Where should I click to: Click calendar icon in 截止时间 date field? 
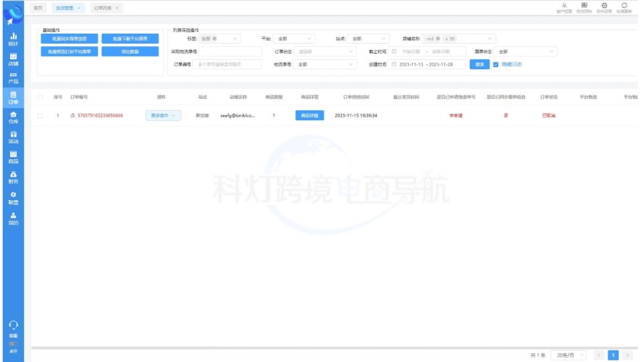(x=394, y=51)
